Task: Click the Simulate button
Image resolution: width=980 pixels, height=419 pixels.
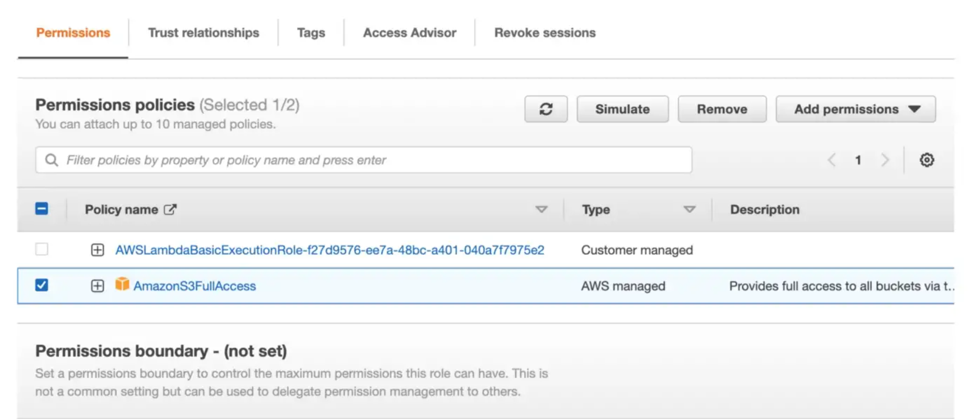Action: click(622, 109)
